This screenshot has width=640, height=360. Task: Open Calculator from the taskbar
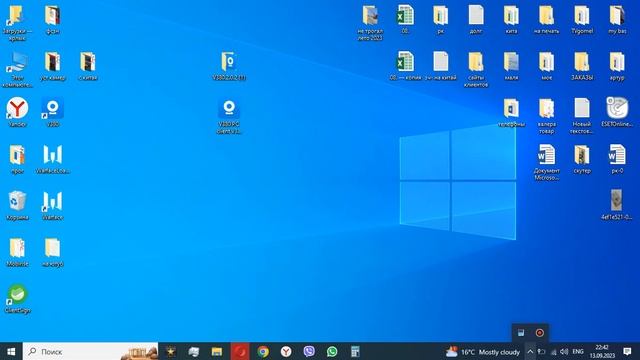[x=355, y=351]
